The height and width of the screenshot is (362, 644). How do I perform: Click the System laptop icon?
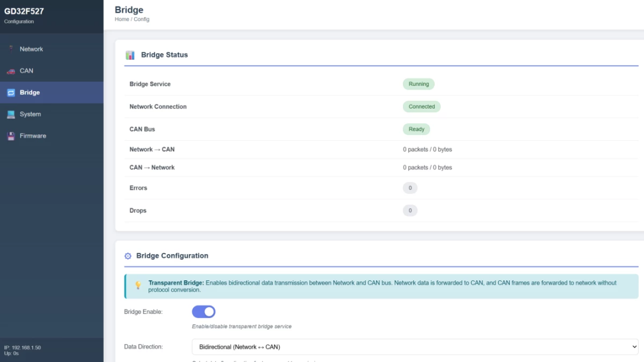pyautogui.click(x=11, y=115)
